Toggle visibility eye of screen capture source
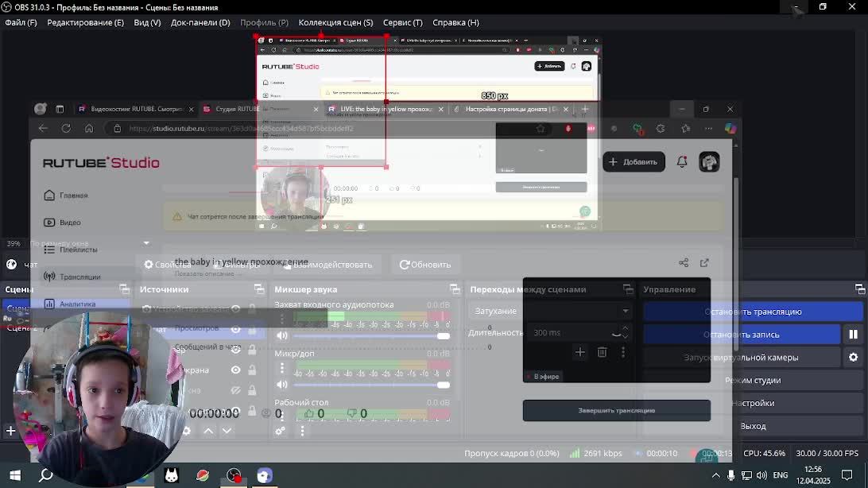 [x=236, y=370]
